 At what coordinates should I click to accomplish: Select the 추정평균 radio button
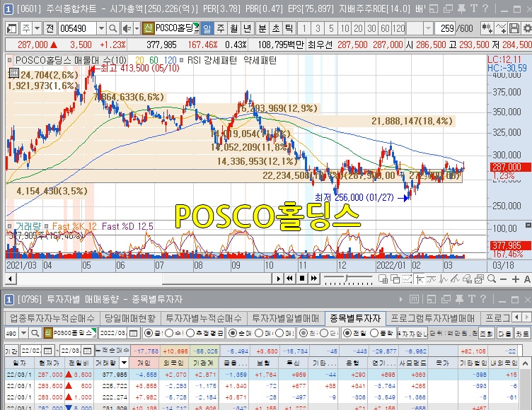[190, 334]
